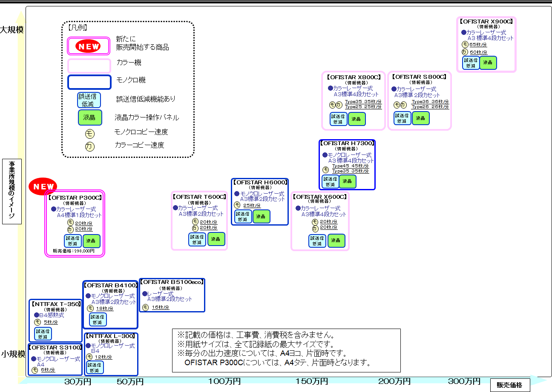The width and height of the screenshot is (552, 392).
Task: Click 誤送信低減 badge in OFISTAR X900C card
Action: [x=471, y=63]
